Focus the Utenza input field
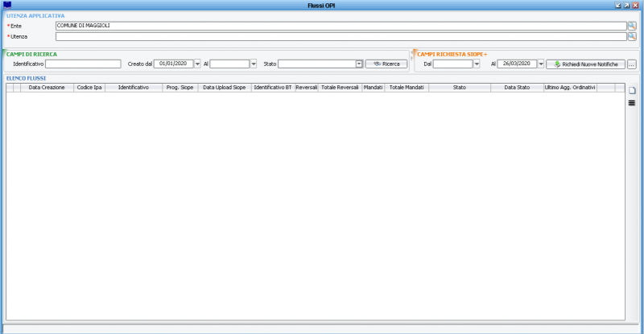This screenshot has width=644, height=334. pos(341,36)
